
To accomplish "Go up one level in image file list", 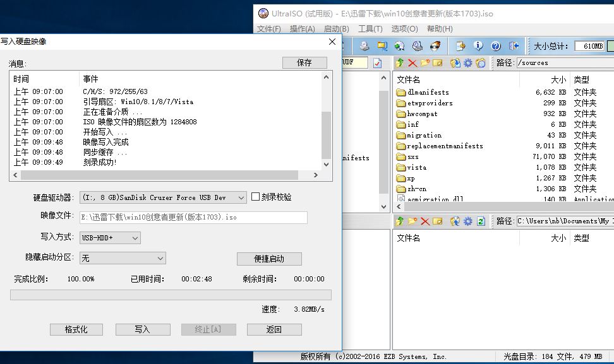I will pyautogui.click(x=399, y=63).
